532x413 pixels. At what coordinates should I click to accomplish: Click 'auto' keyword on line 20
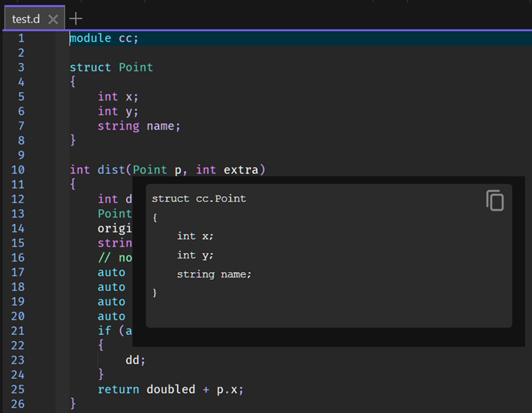pyautogui.click(x=111, y=316)
